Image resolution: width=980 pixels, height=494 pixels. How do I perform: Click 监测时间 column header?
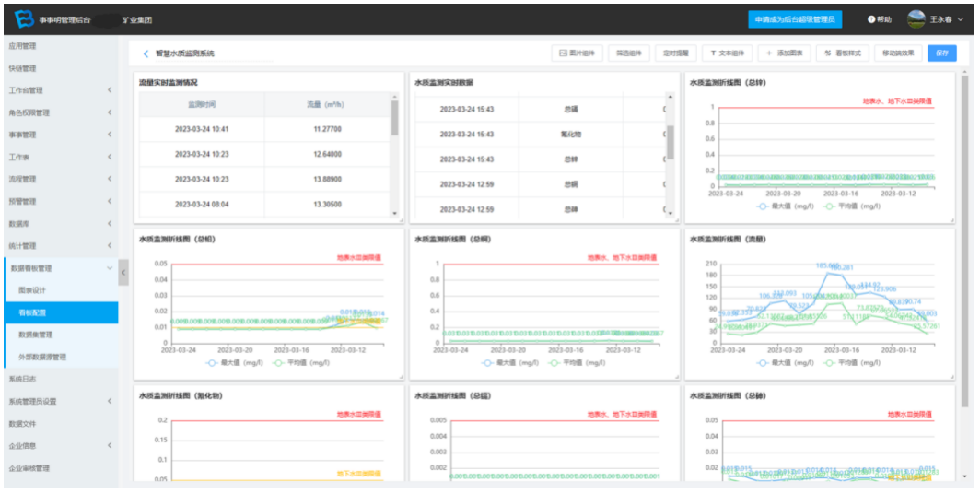201,104
